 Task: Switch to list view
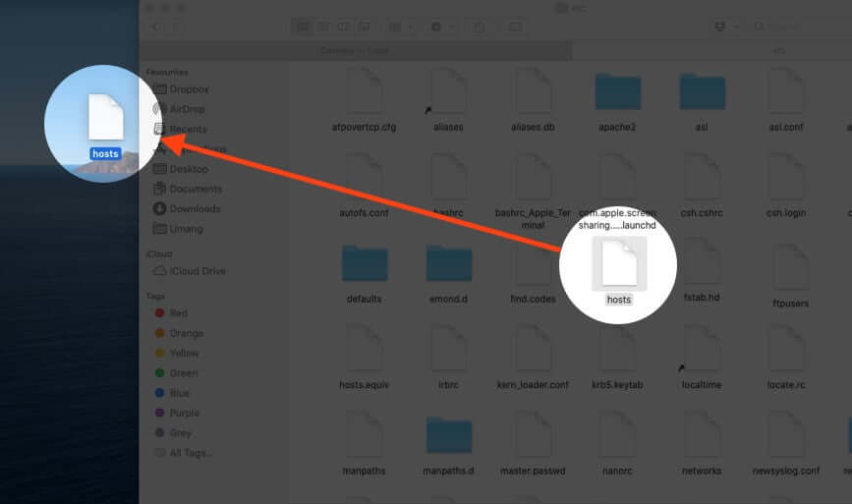pyautogui.click(x=322, y=27)
